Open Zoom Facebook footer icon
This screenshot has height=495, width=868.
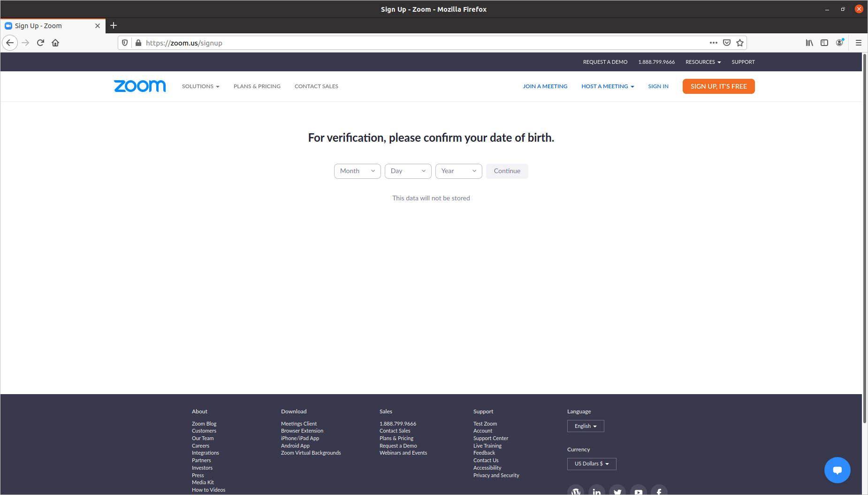[x=659, y=490]
